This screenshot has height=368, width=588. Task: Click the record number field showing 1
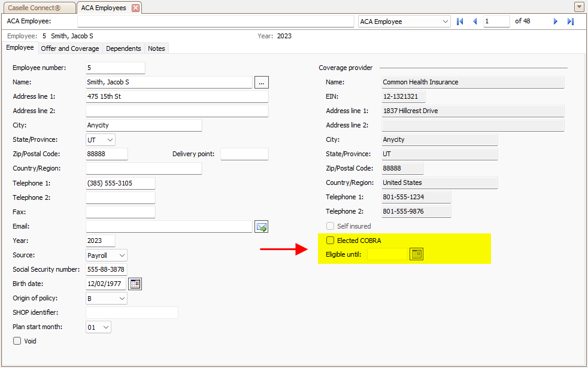tap(496, 22)
